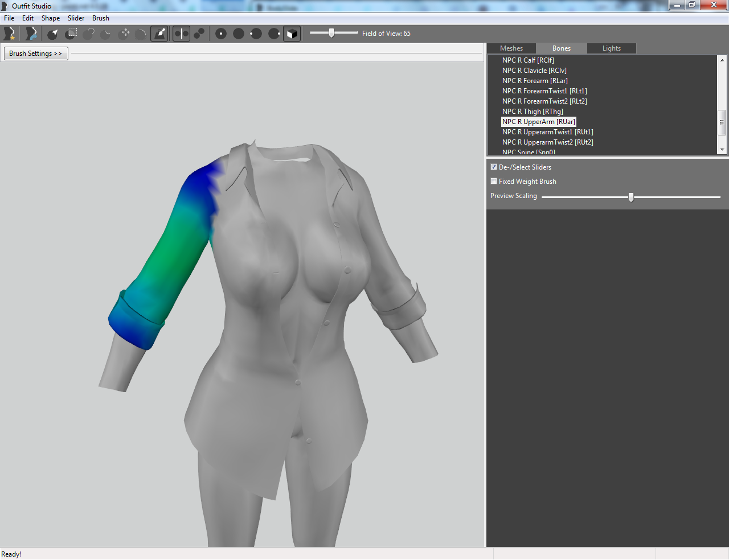Click the Field of View slider handle
This screenshot has width=729, height=560.
click(x=331, y=33)
